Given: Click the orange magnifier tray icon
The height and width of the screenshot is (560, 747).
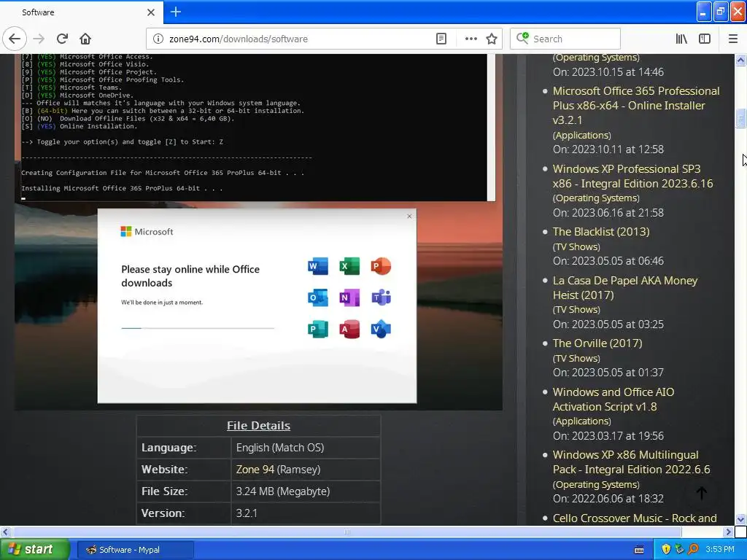Looking at the screenshot, I should coord(693,550).
